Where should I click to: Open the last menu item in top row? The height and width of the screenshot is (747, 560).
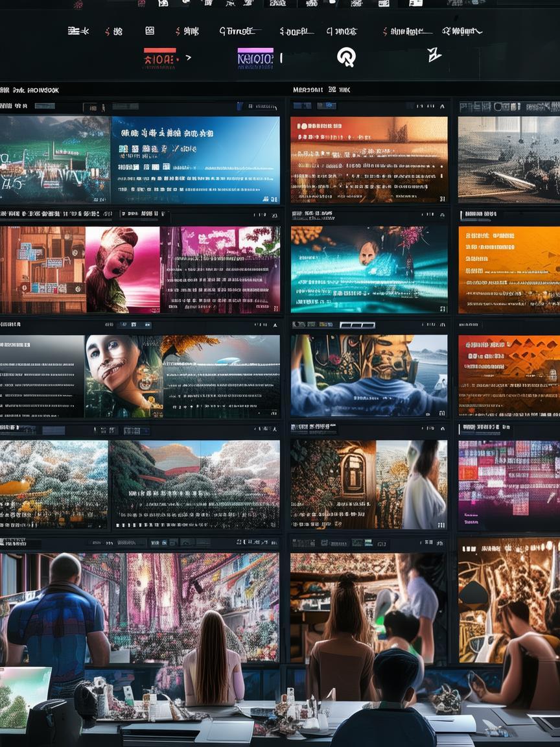(462, 30)
